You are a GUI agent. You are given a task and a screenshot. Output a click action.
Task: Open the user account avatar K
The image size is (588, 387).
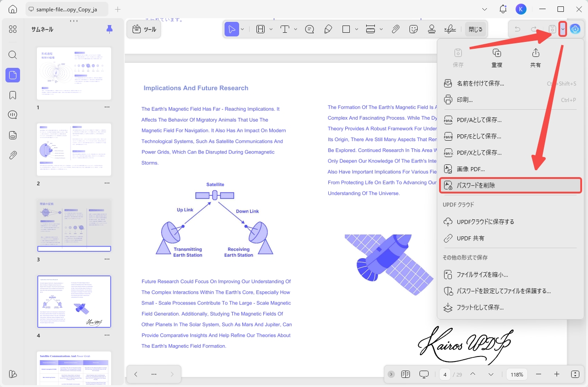point(521,9)
